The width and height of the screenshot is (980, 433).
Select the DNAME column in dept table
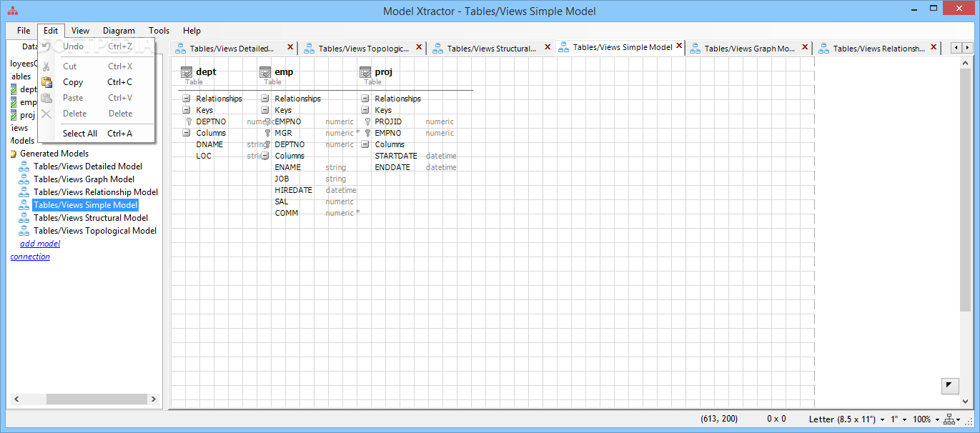click(x=209, y=144)
